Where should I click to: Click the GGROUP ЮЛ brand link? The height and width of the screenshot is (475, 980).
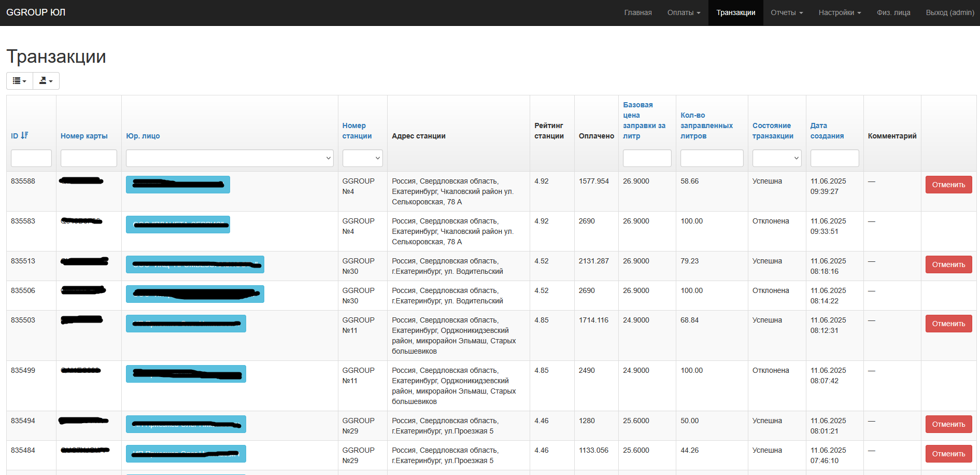(36, 12)
